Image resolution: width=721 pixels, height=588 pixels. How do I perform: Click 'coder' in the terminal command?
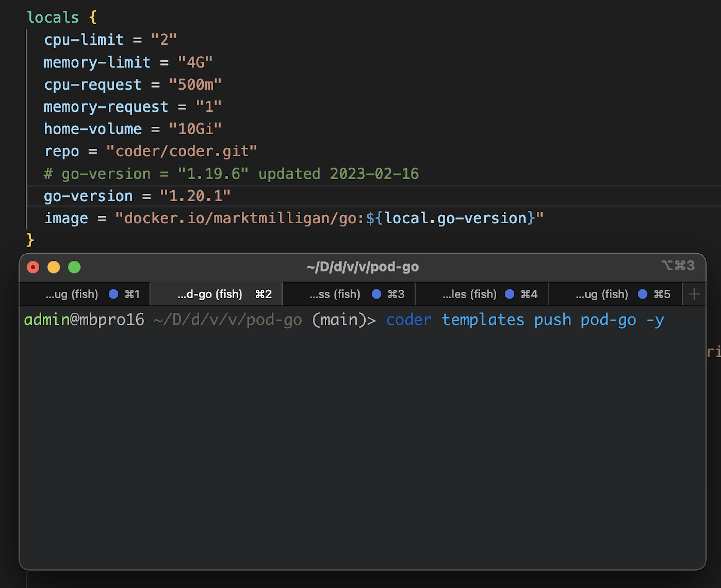point(409,320)
